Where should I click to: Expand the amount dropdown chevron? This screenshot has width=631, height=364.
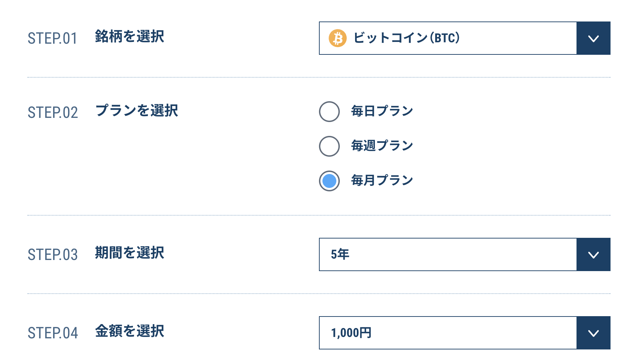593,333
